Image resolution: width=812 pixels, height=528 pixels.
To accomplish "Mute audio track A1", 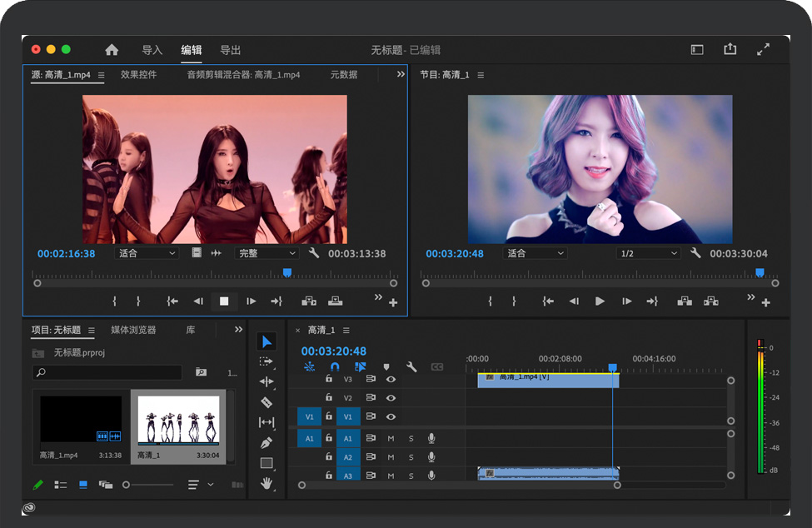I will tap(391, 438).
